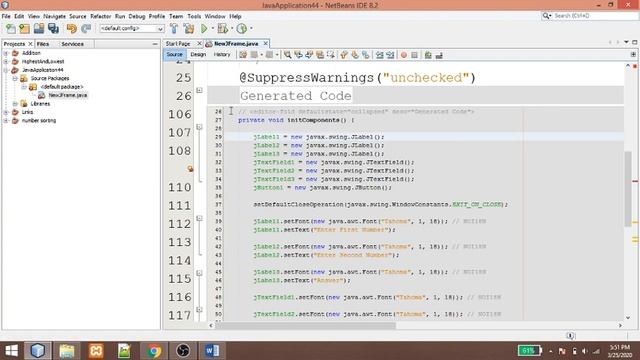Switch editor to Design view
Viewport: 640px width, 360px height.
[x=198, y=54]
